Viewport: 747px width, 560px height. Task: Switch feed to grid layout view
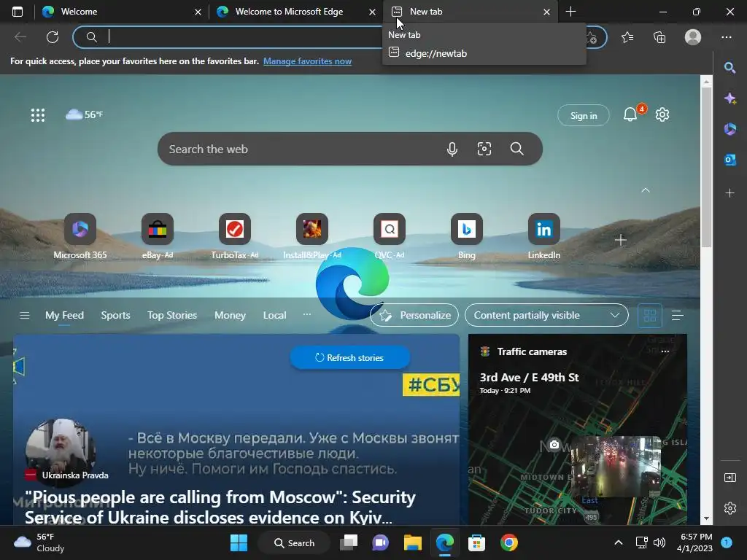pos(650,315)
